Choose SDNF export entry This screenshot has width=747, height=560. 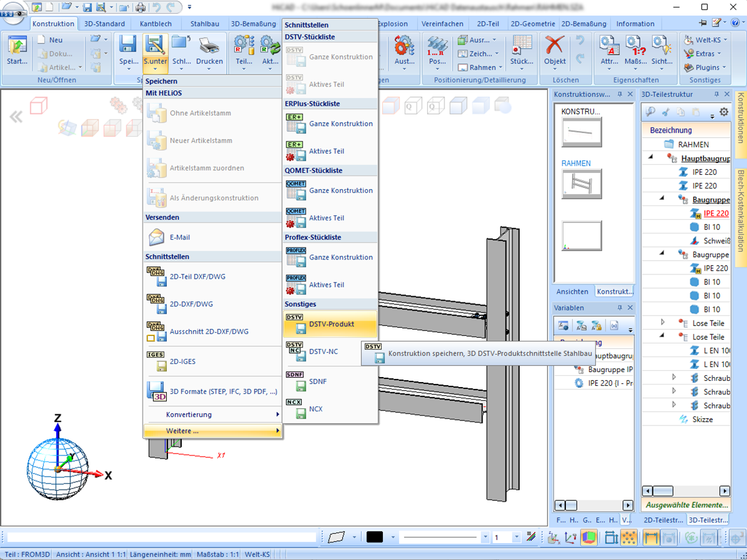tap(331, 381)
